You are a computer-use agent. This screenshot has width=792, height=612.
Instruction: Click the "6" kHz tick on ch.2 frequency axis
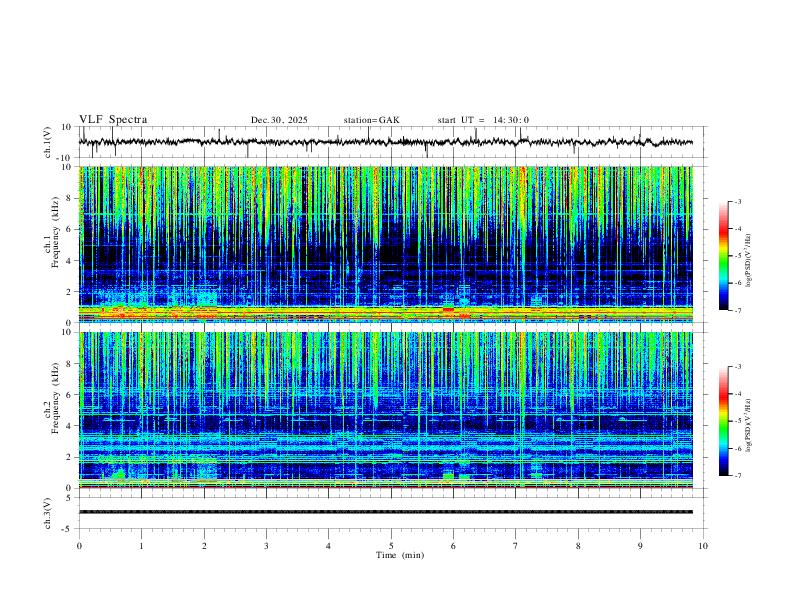70,395
